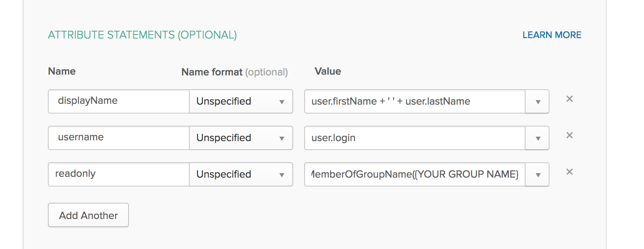
Task: Open Name format dropdown for username
Action: [x=241, y=138]
